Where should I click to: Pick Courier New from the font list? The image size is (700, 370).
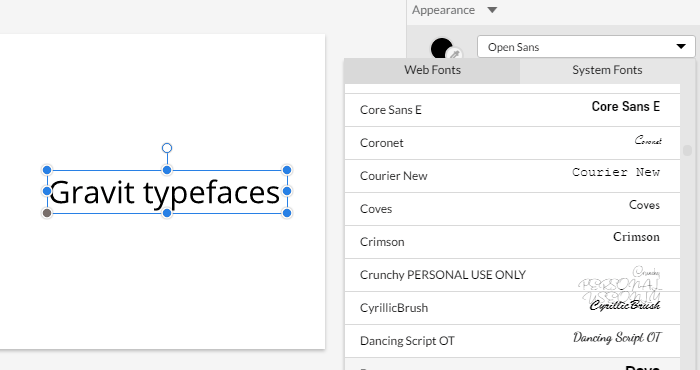512,176
